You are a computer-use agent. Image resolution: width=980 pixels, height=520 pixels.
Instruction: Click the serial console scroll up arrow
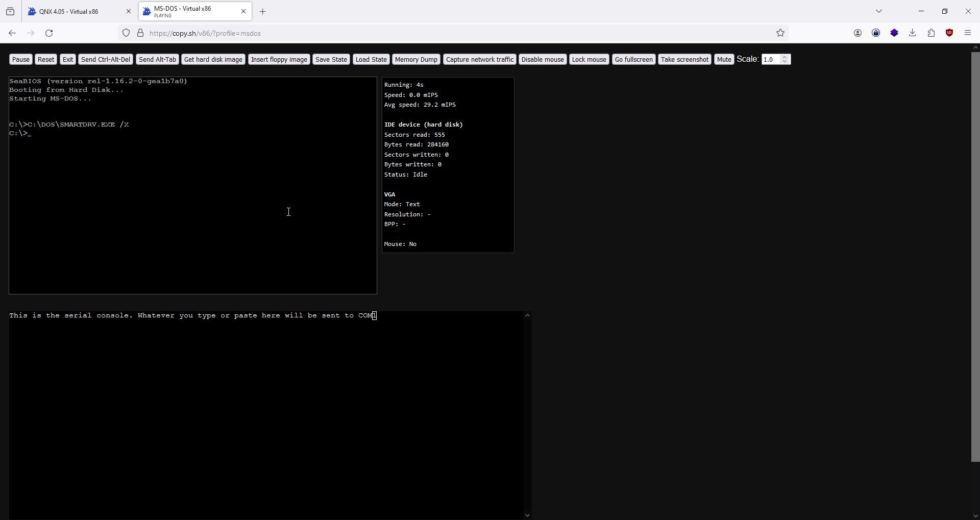click(527, 315)
